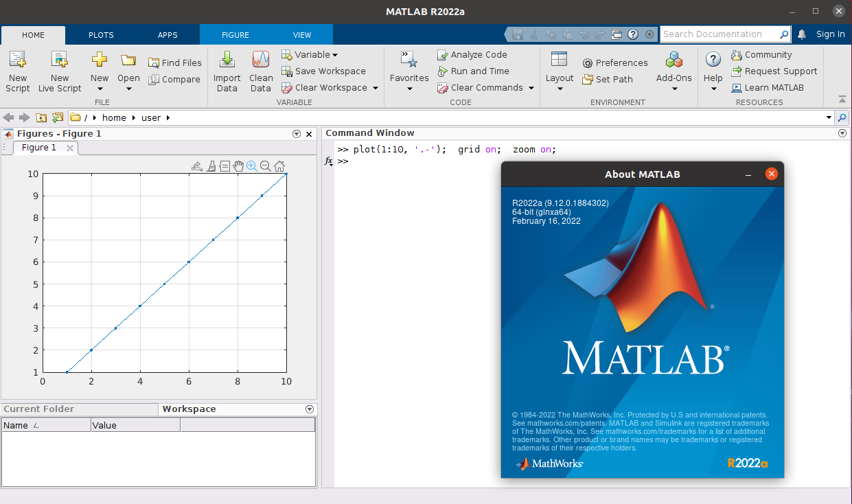Sort Workspace by Name column header
This screenshot has height=504, width=852.
coord(47,426)
